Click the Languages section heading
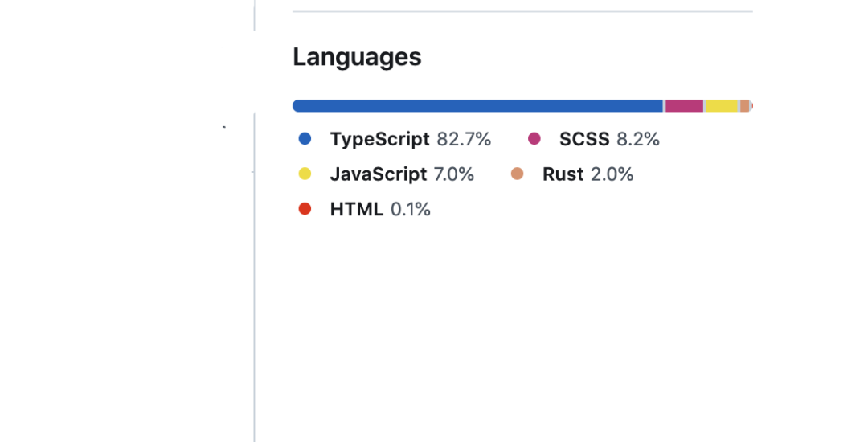868x442 pixels. (x=357, y=58)
